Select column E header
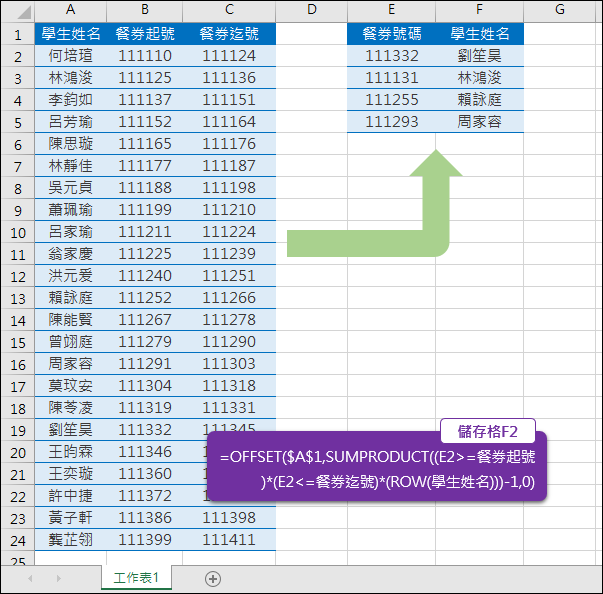The image size is (603, 594). click(x=391, y=10)
